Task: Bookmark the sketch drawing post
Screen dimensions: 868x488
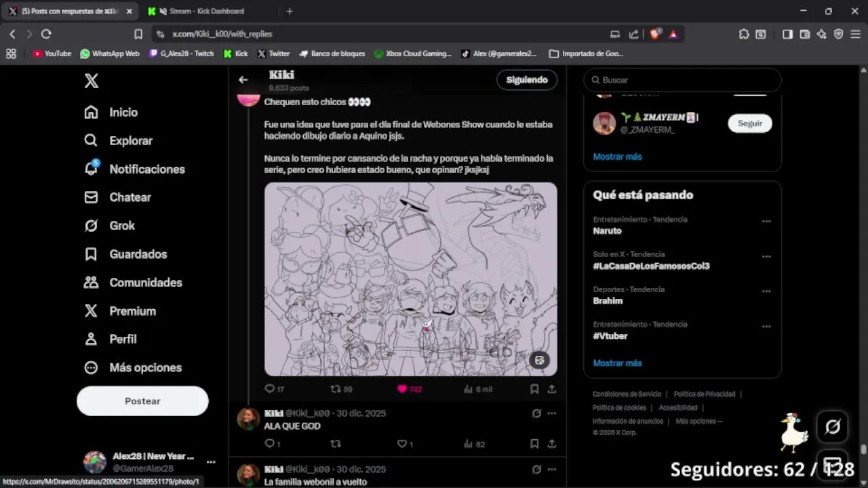Action: tap(534, 389)
